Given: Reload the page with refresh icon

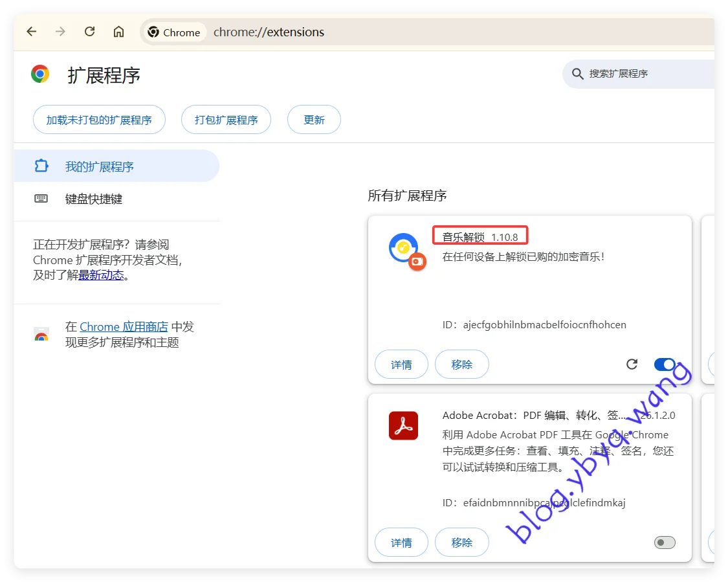Looking at the screenshot, I should [x=90, y=32].
